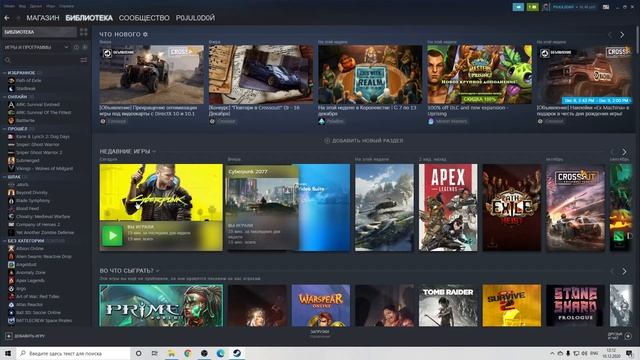Viewport: 640px width, 360px height.
Task: Go back with the arrow icon
Action: (x=7, y=18)
